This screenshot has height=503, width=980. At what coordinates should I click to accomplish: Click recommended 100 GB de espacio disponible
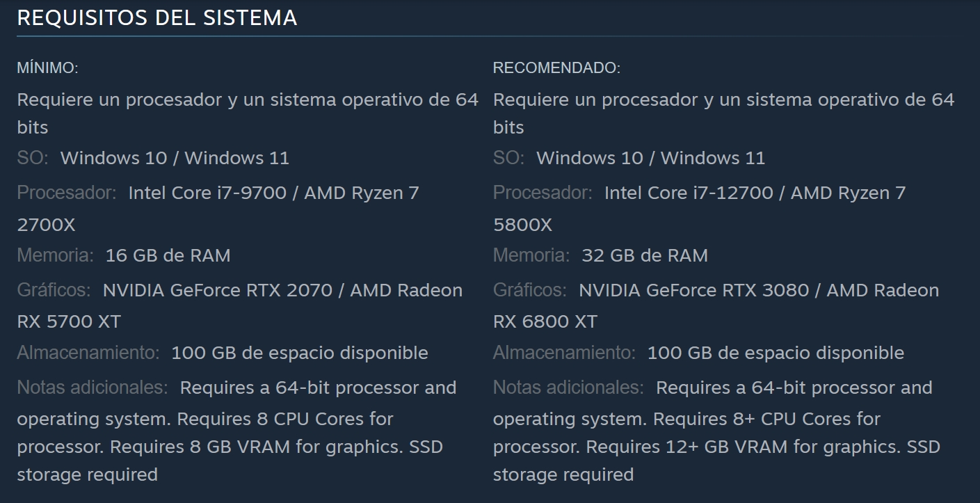776,353
